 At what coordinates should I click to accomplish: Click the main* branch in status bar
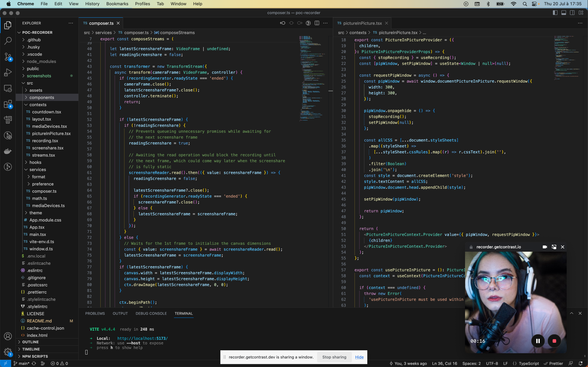[x=22, y=363]
